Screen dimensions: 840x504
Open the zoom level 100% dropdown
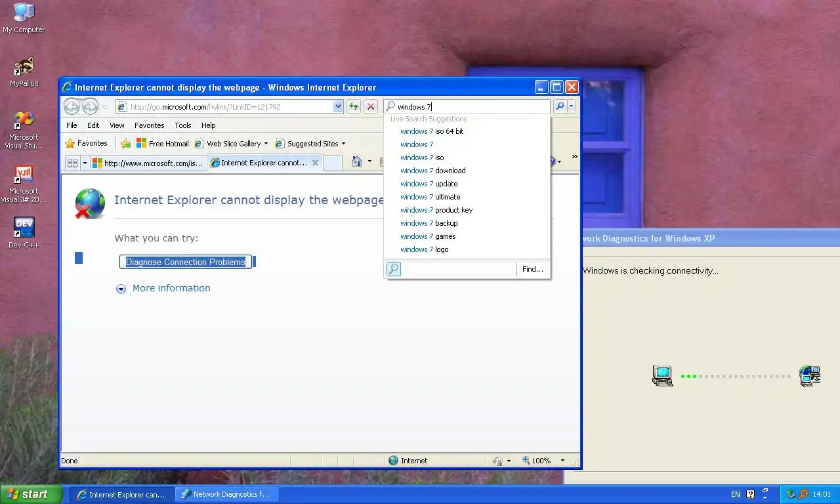[562, 461]
